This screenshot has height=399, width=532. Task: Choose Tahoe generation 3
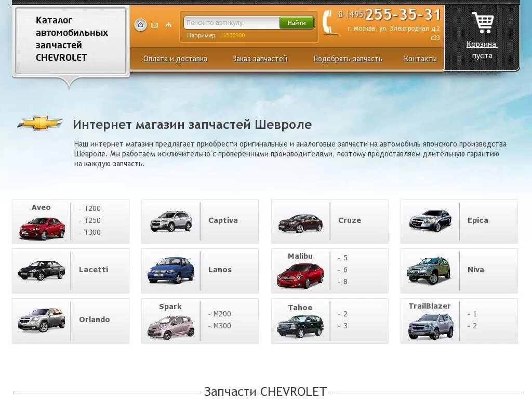pos(345,326)
